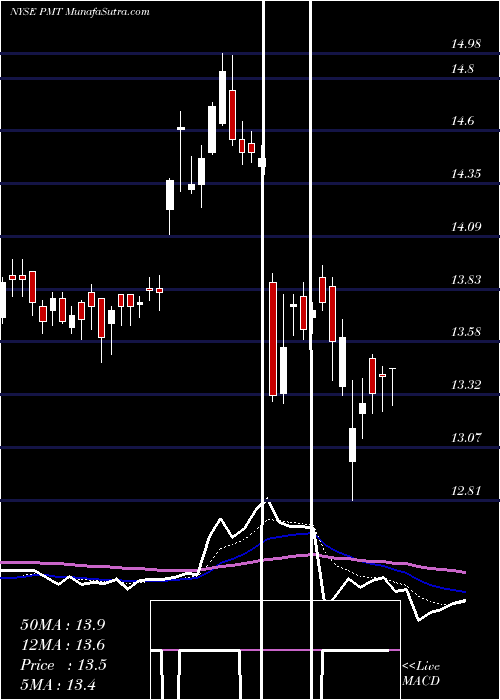The width and height of the screenshot is (500, 700).
Task: Click the 13.32 price label
Action: (x=466, y=384)
